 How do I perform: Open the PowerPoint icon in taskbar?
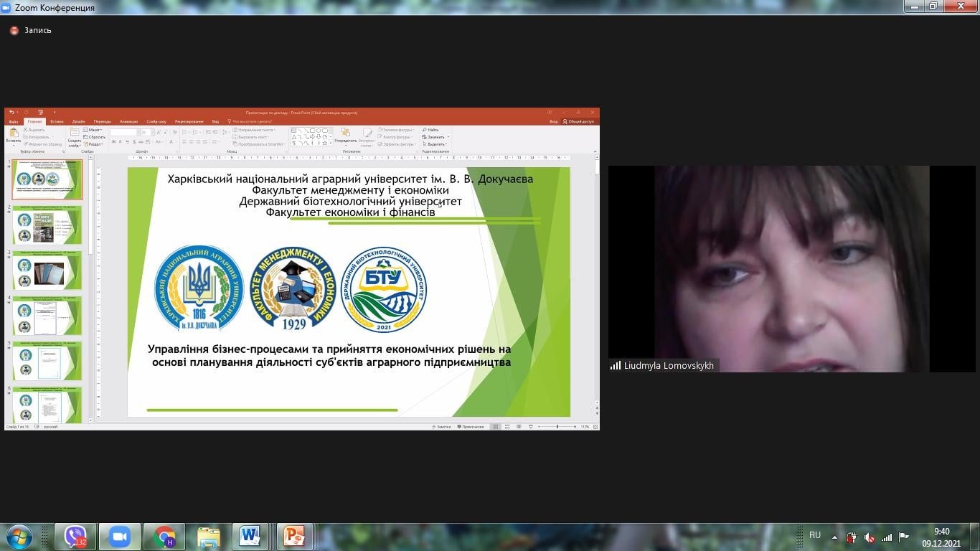pyautogui.click(x=294, y=537)
